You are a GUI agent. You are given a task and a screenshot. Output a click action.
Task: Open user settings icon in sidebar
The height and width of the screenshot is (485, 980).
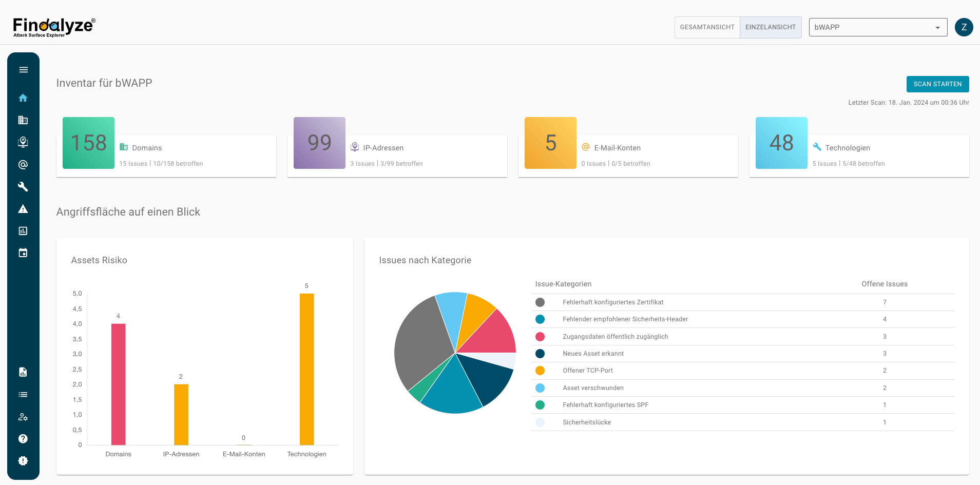click(x=23, y=417)
